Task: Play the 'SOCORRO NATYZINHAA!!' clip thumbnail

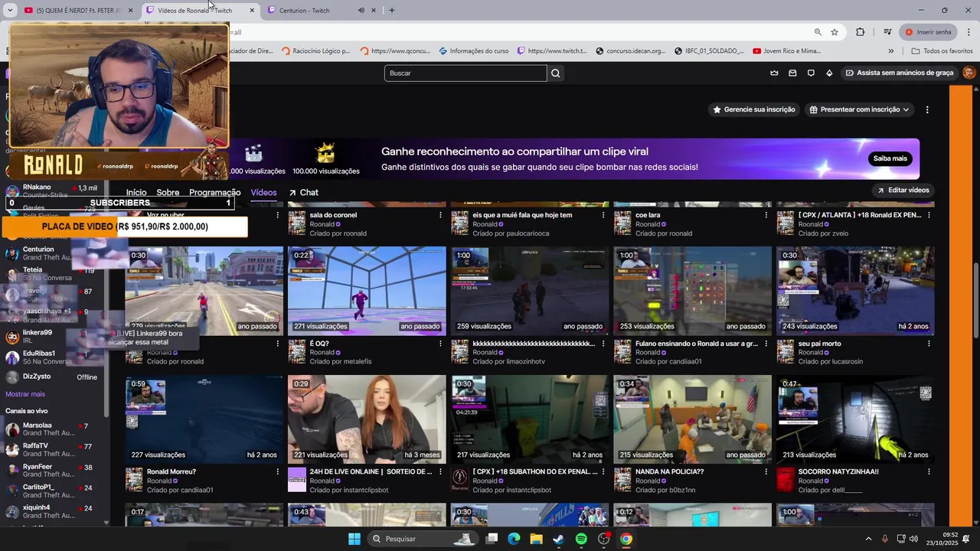Action: point(855,419)
